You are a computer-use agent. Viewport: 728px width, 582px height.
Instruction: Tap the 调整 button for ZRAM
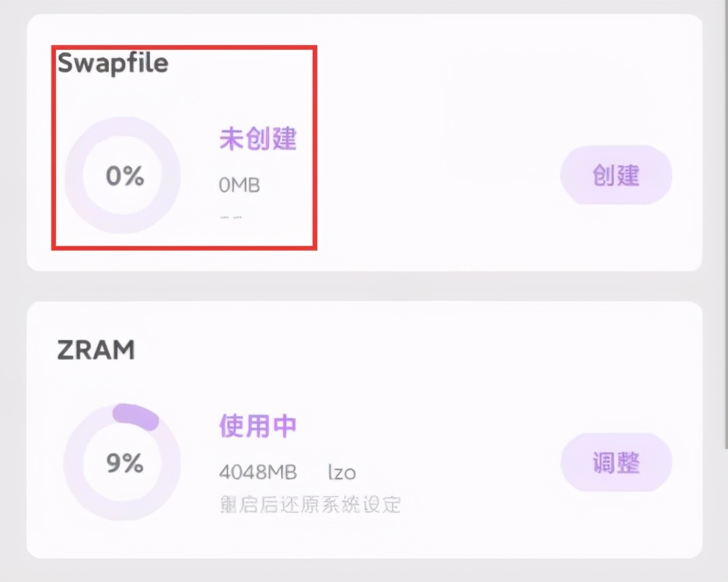tap(616, 462)
